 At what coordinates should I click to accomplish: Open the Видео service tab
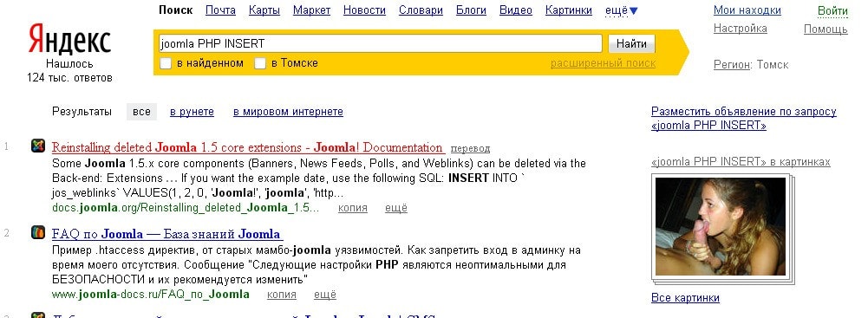pos(516,10)
